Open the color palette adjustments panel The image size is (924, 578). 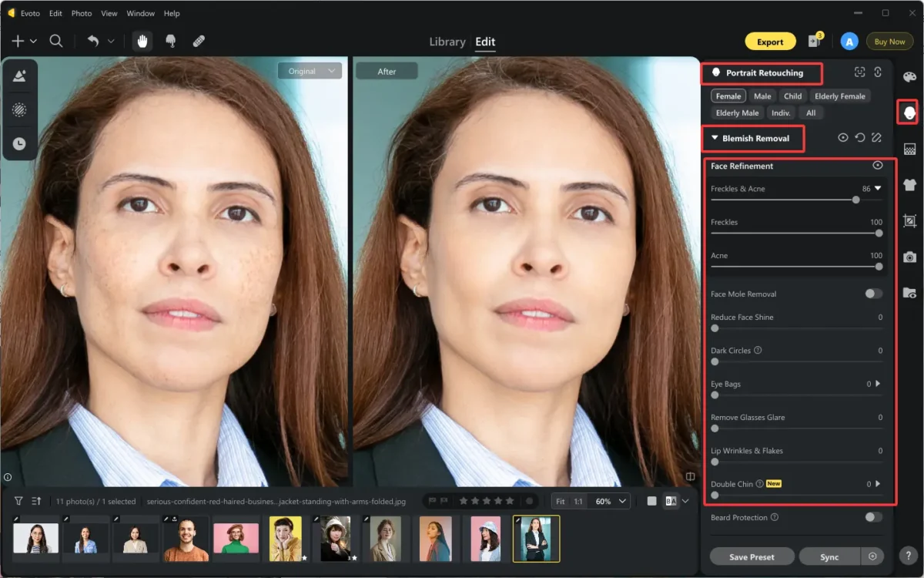909,76
